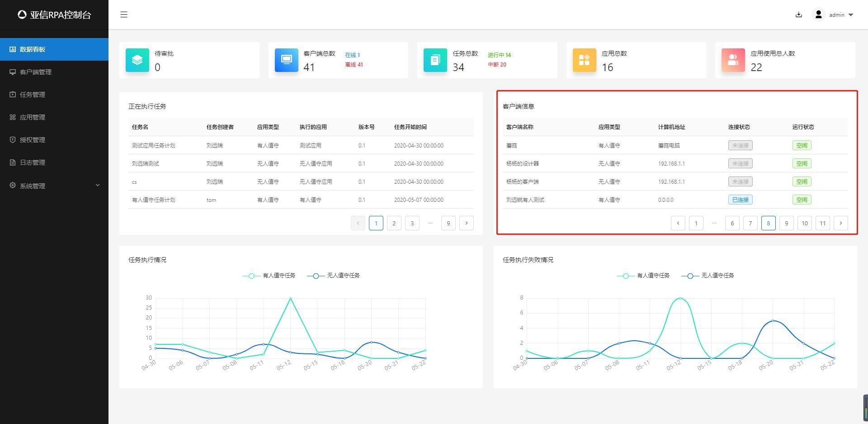Go to page 10 of 客户端信息
The width and height of the screenshot is (868, 424).
805,223
